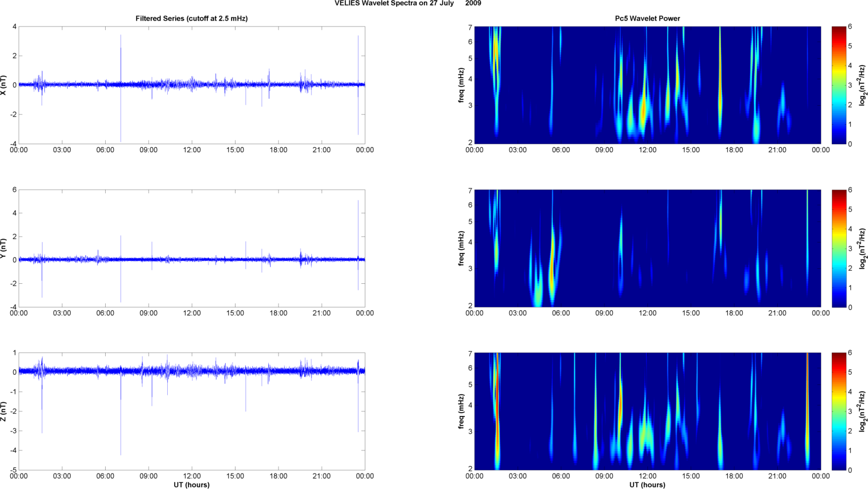Click the Z component wavelet power spectrogram

point(647,411)
